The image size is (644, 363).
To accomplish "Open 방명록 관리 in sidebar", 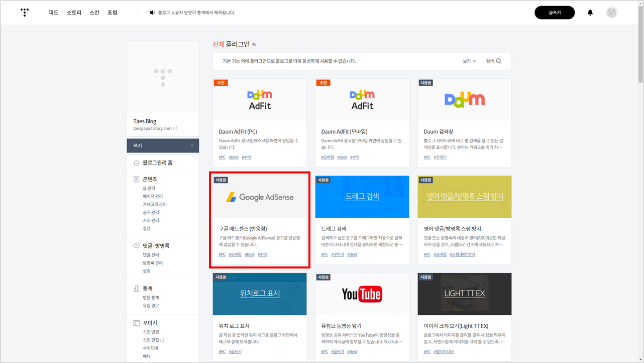I will click(x=153, y=263).
